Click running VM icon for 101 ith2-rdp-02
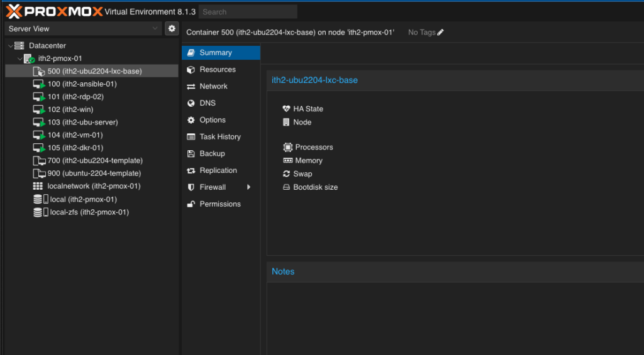Screen dimensions: 644x355 coord(39,97)
